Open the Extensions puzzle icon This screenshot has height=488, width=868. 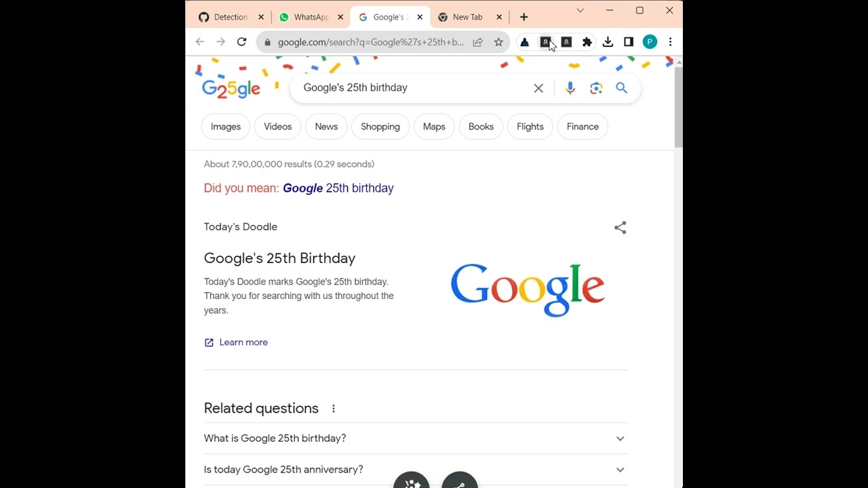tap(587, 42)
